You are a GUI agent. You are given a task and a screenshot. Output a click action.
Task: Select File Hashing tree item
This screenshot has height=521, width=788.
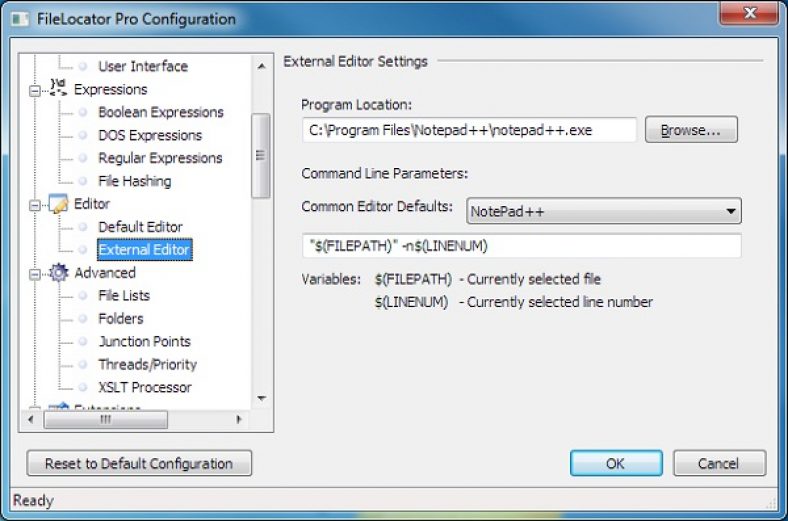click(x=135, y=181)
